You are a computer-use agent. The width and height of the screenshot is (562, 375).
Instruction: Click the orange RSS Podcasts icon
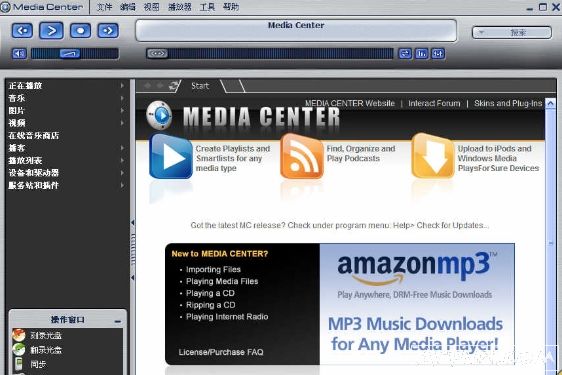[302, 156]
